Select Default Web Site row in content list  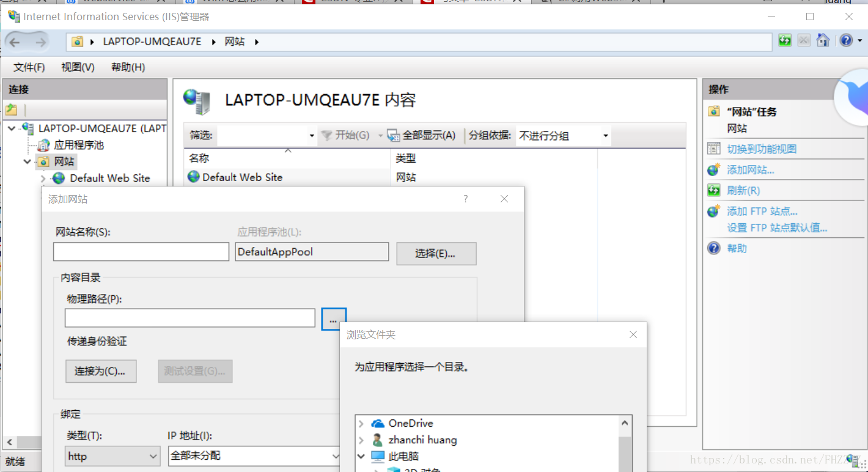242,177
